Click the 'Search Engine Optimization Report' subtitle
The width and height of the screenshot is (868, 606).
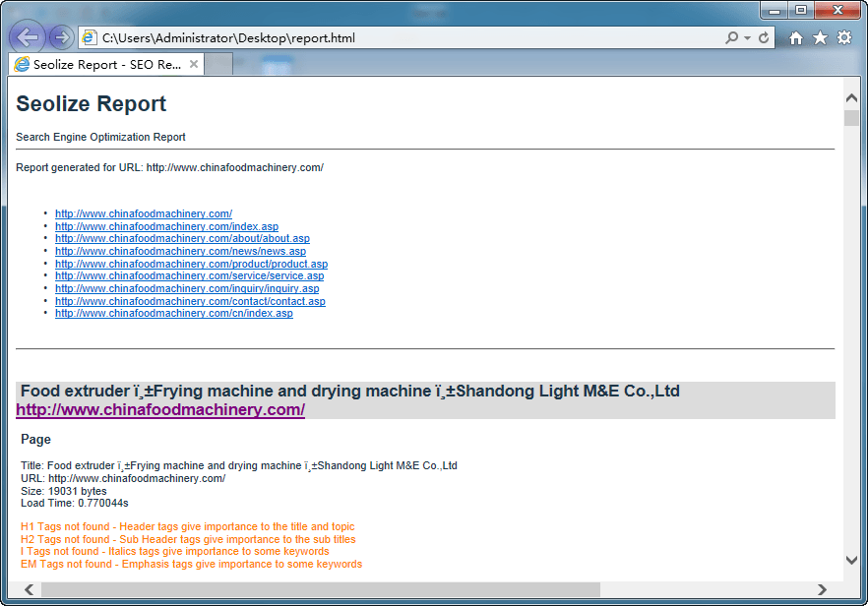[100, 138]
